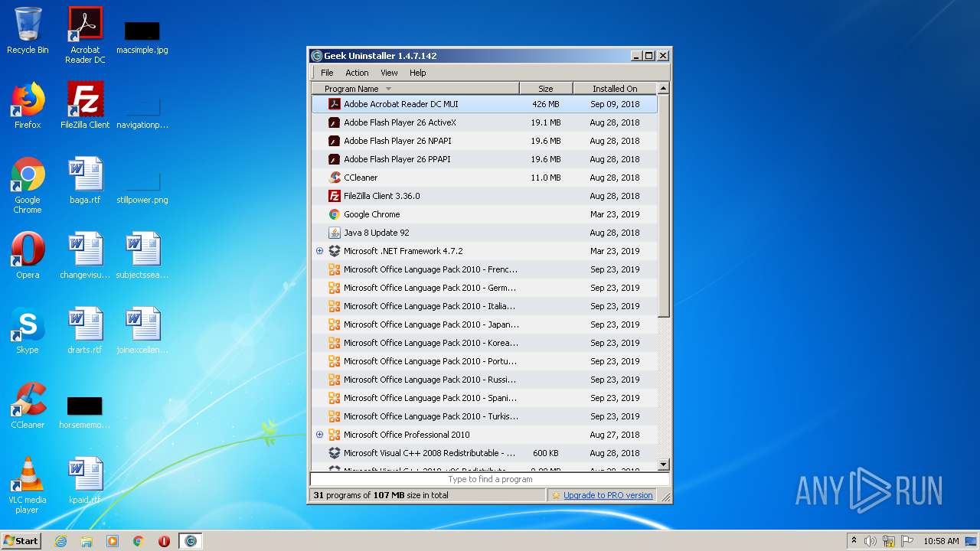The height and width of the screenshot is (551, 980).
Task: Click Type to find a program field
Action: pyautogui.click(x=490, y=479)
